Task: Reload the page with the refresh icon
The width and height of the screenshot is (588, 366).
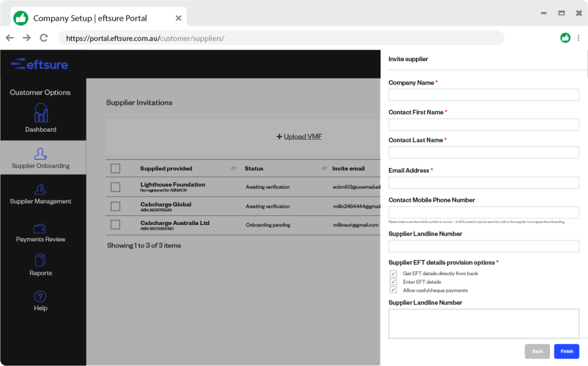Action: point(43,37)
